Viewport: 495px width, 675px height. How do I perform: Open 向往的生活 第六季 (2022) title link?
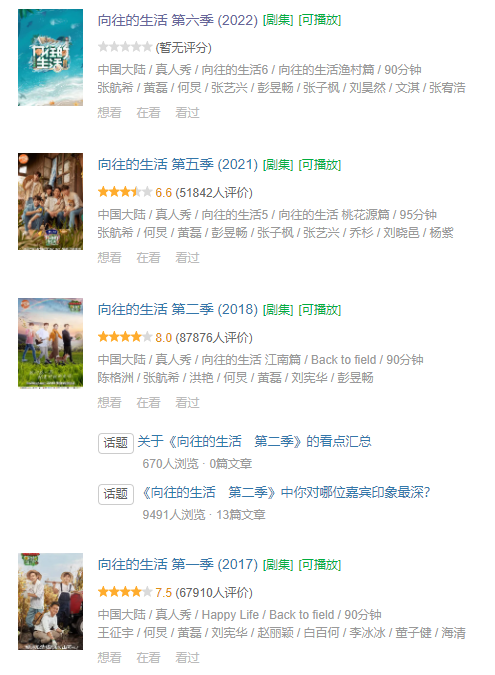coord(177,20)
